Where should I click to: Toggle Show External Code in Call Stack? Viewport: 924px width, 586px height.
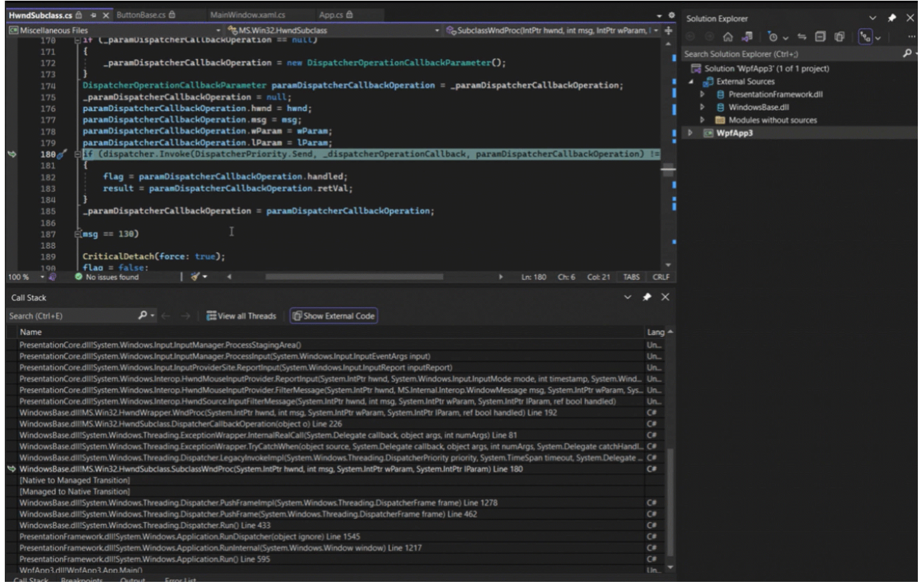tap(334, 316)
